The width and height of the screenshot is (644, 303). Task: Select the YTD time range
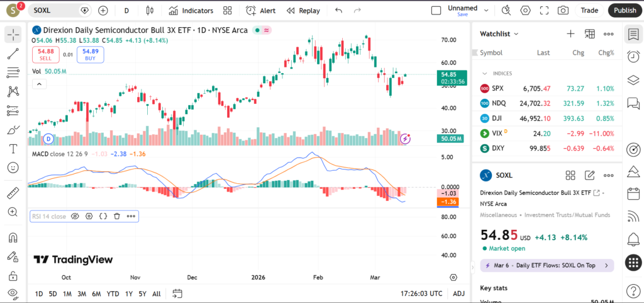click(113, 294)
